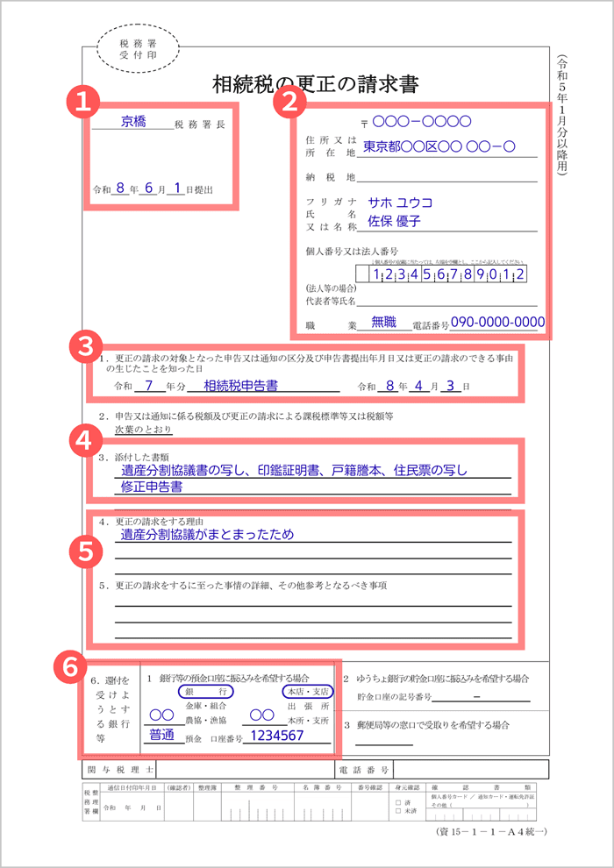Image resolution: width=614 pixels, height=868 pixels.
Task: Select the 令和 7 年分 year field
Action: click(148, 386)
